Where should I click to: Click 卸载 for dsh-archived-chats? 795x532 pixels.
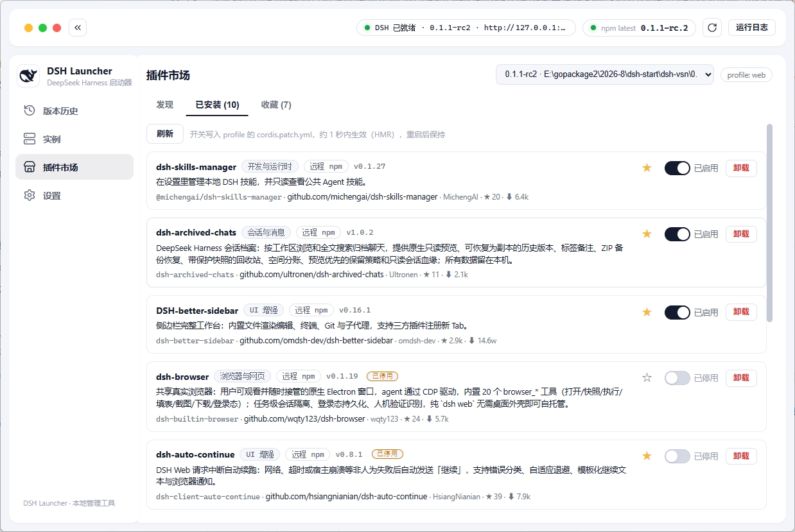click(x=741, y=234)
